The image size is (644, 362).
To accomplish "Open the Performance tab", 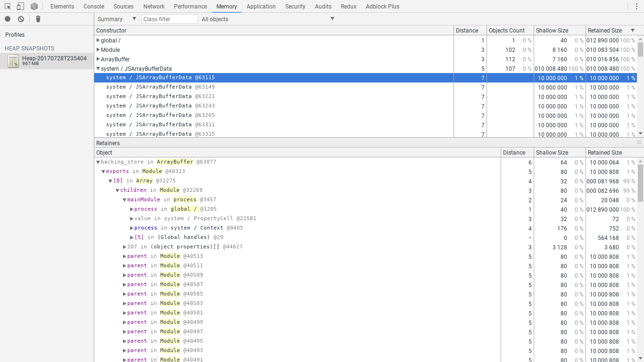I will (190, 6).
